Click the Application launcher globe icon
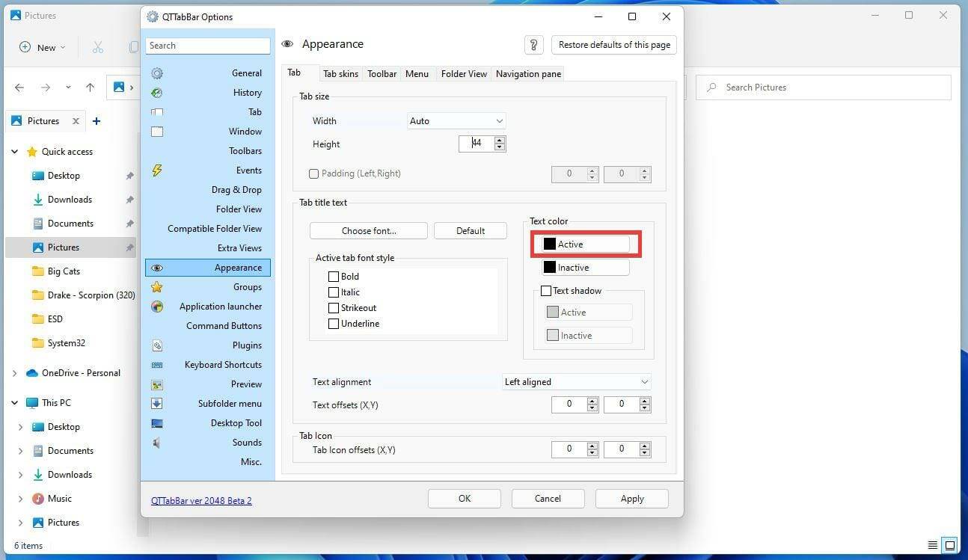Image resolution: width=968 pixels, height=560 pixels. coord(157,307)
